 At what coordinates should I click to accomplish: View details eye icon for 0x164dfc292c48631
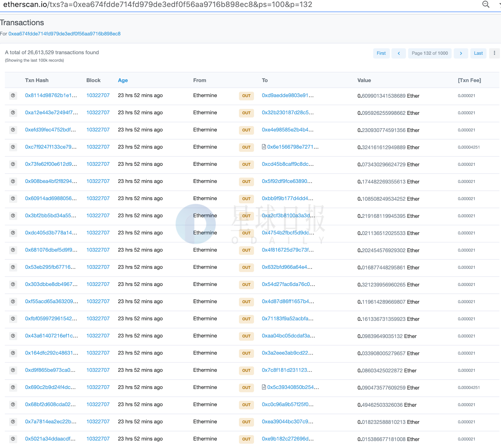click(x=13, y=353)
